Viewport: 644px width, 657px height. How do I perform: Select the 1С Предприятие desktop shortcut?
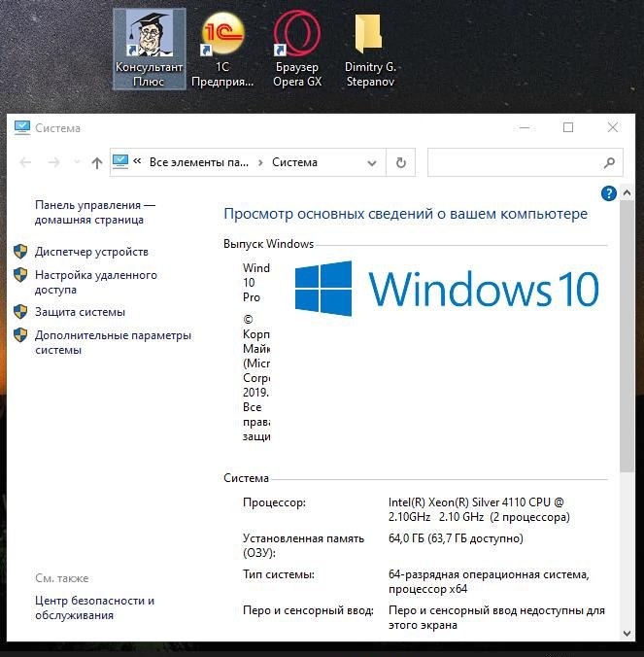tap(222, 49)
